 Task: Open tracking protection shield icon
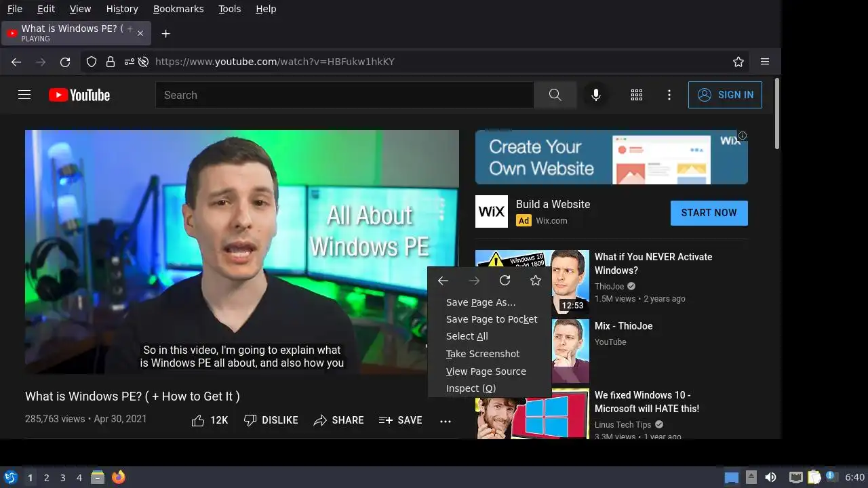pyautogui.click(x=92, y=62)
